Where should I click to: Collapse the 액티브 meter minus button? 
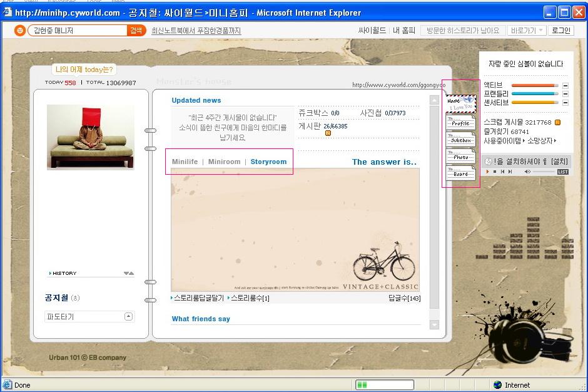coord(565,86)
